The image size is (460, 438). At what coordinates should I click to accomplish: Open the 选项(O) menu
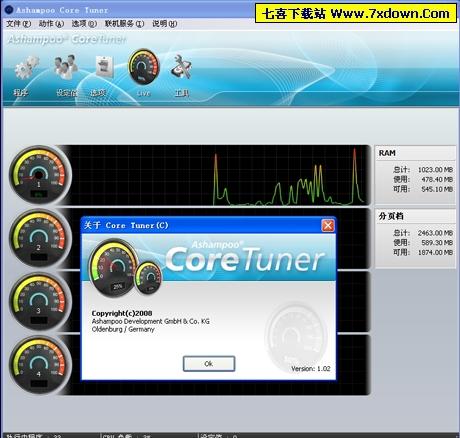tap(84, 24)
